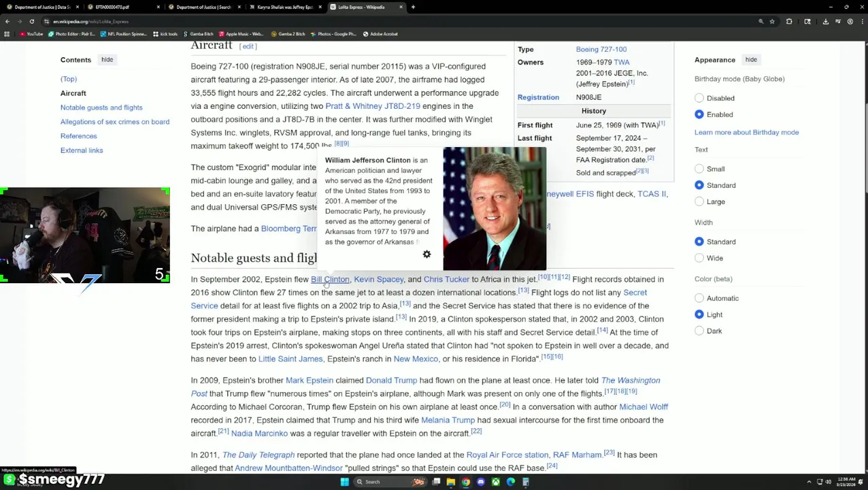
Task: Open Task View on the taskbar
Action: 436,482
